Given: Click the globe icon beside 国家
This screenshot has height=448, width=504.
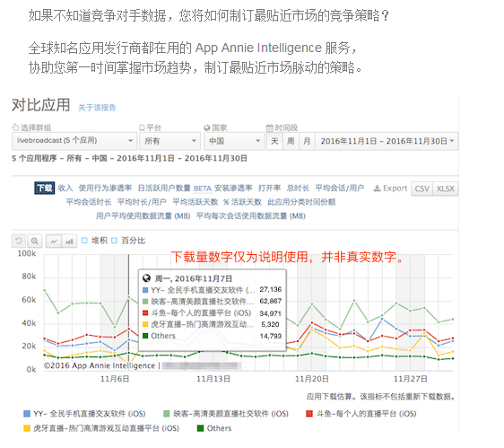Looking at the screenshot, I should [207, 127].
